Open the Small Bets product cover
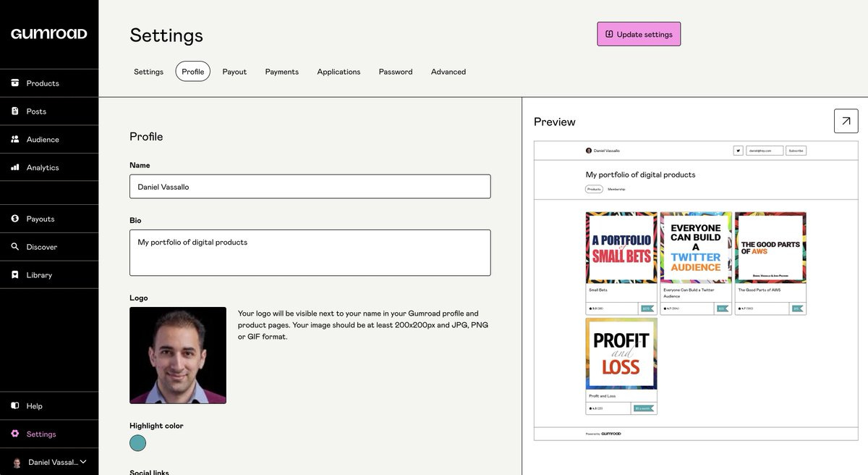This screenshot has height=475, width=868. click(x=621, y=248)
